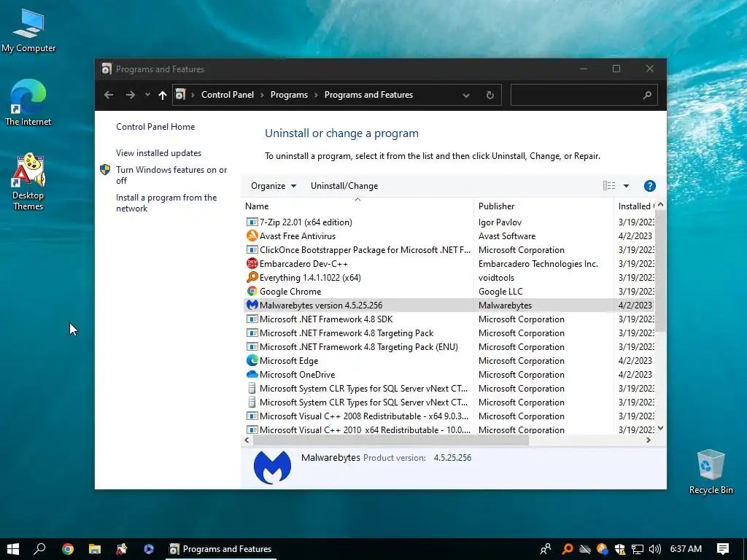This screenshot has width=747, height=560.
Task: Click the vertical scrollbar down arrow
Action: coord(660,428)
